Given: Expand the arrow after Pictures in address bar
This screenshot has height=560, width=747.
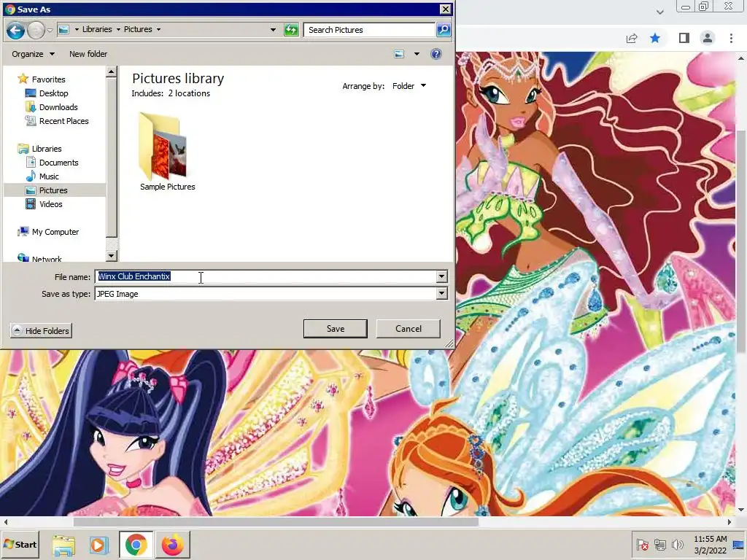Looking at the screenshot, I should point(158,29).
